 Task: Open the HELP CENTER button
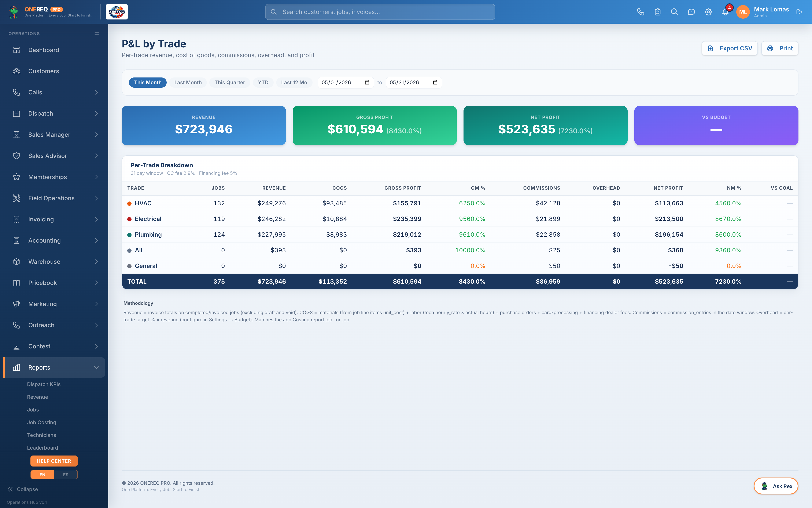54,461
